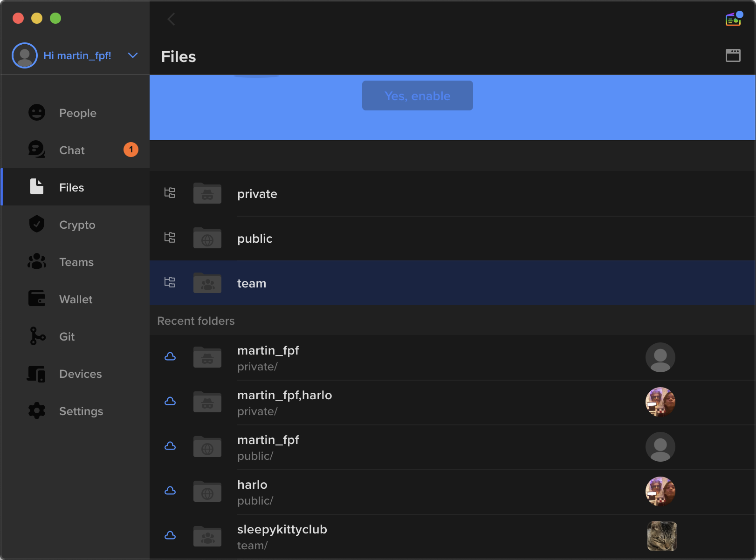Click cloud icon beside martin_fpf,harlo
Screen dimensions: 756x560
click(x=170, y=401)
